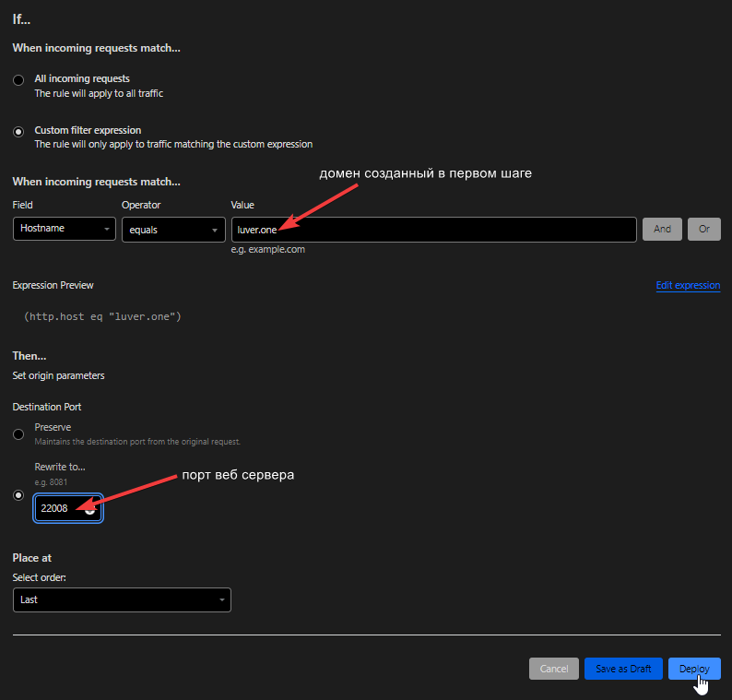The height and width of the screenshot is (700, 732).
Task: Click the chevron arrow in the Hostname field
Action: coord(107,229)
